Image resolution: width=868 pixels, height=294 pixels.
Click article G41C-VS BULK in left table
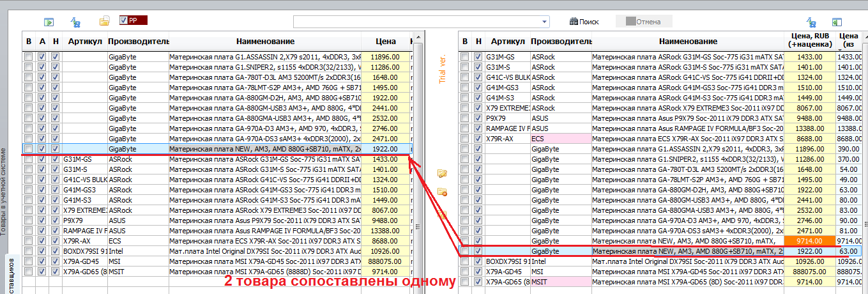(x=84, y=180)
